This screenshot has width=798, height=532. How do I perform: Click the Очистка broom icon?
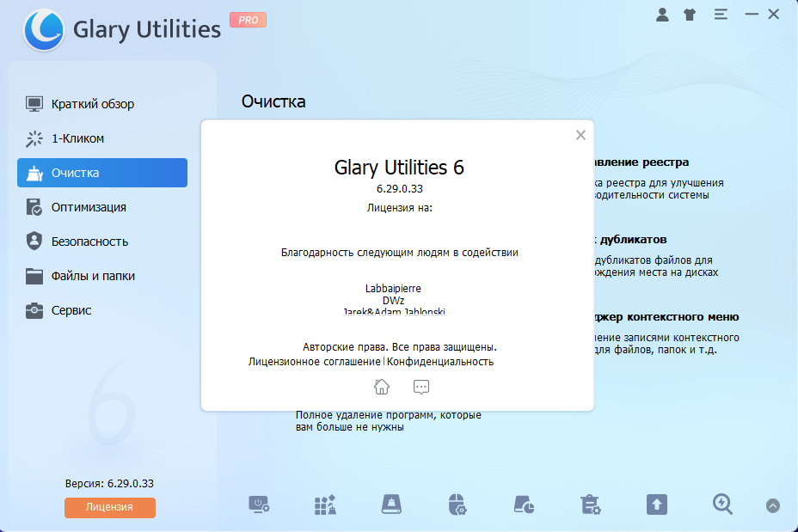(34, 173)
